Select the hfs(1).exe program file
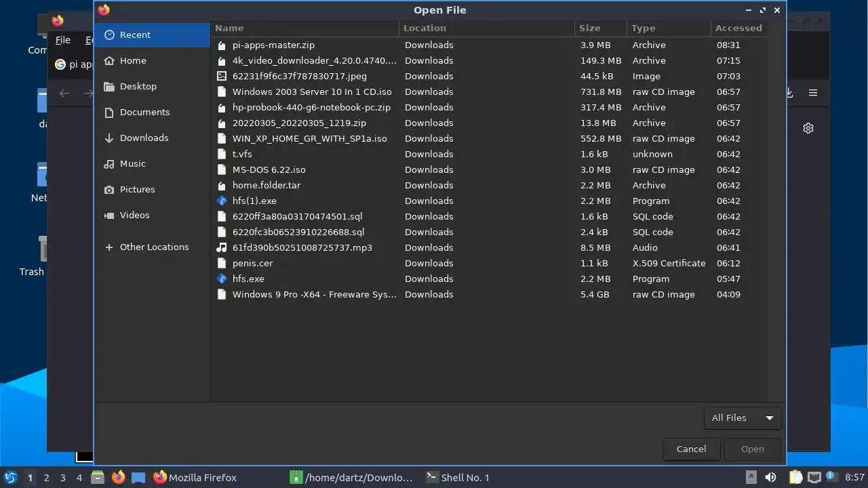868x488 pixels. click(490, 201)
